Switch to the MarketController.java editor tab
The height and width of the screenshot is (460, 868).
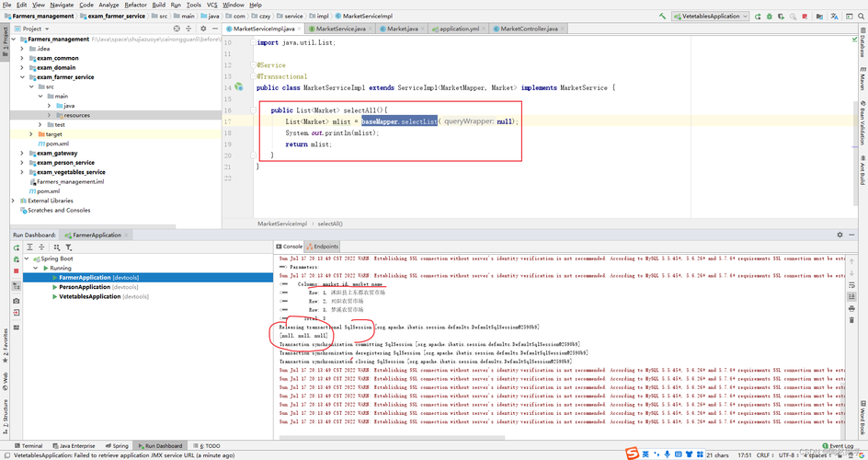tap(524, 29)
